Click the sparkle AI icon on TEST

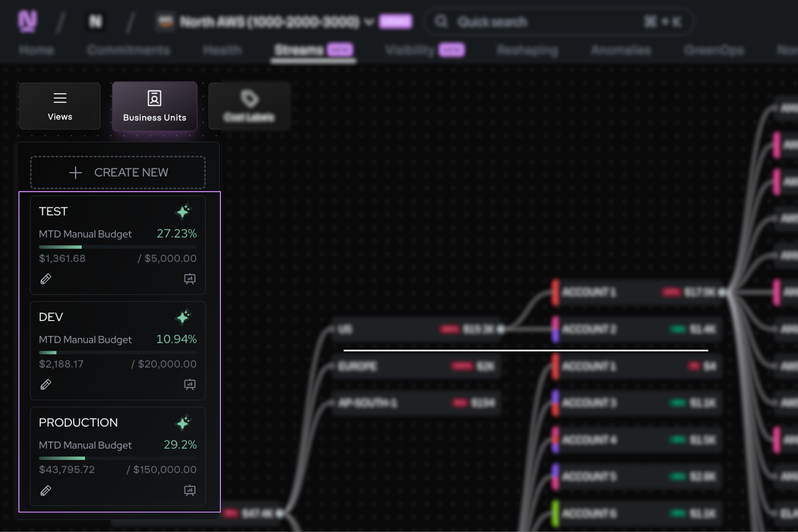184,211
